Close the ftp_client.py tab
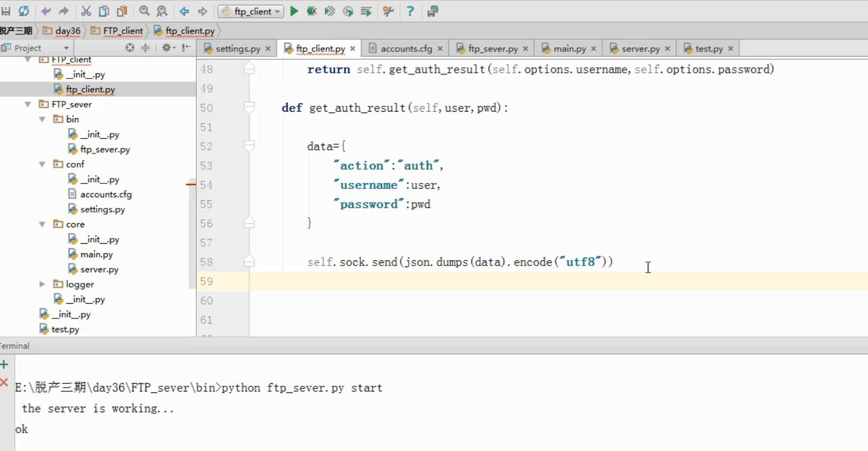The width and height of the screenshot is (868, 451). [x=352, y=48]
